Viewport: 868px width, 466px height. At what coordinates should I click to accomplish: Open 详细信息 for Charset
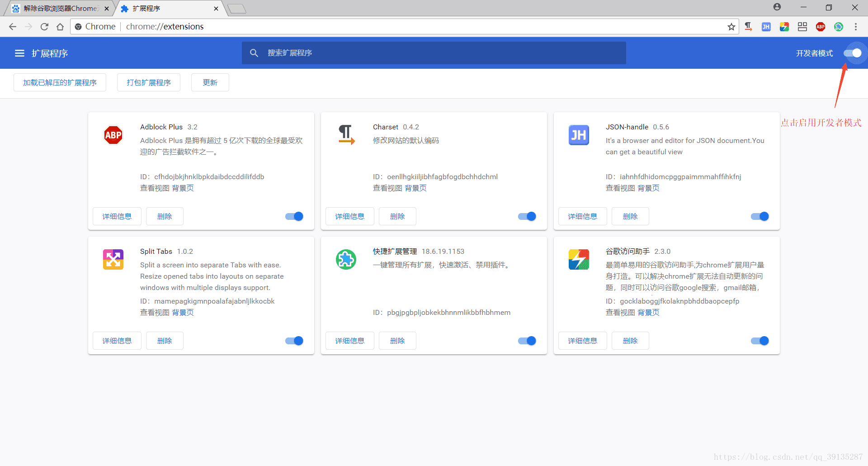tap(350, 216)
